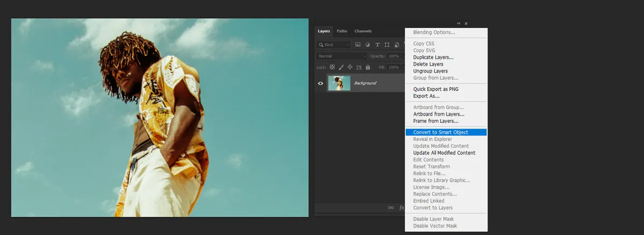Hide the Background layer eye icon
Viewport: 644px width, 235px height.
pos(321,83)
